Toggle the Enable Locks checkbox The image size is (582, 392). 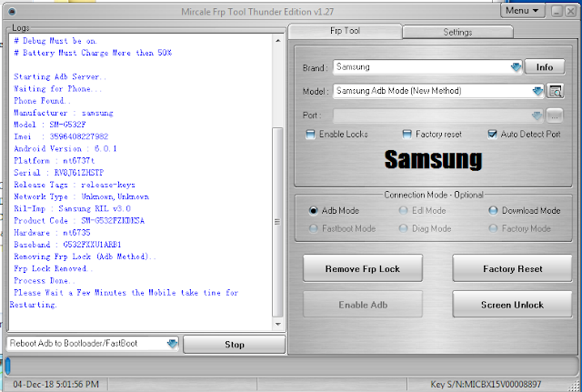click(x=310, y=135)
